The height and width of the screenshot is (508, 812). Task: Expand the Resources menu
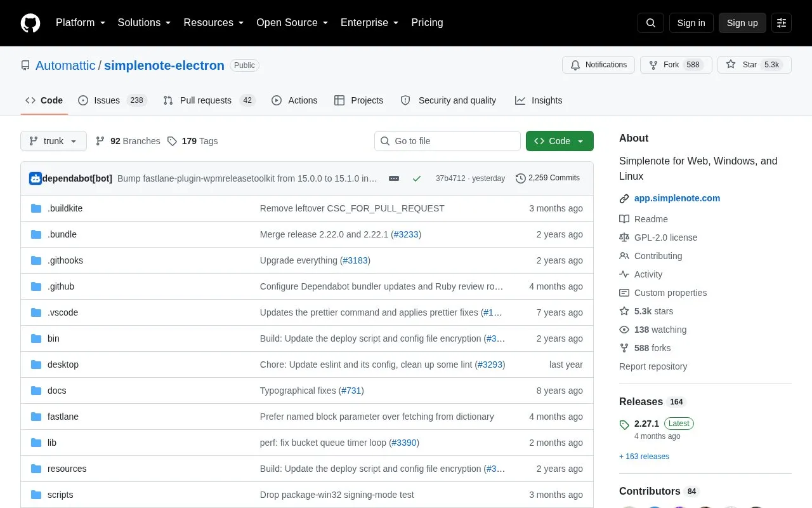(214, 23)
